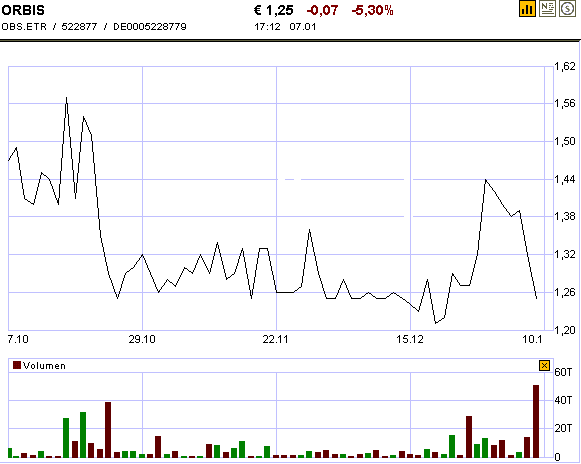The image size is (581, 464).
Task: Click the Volumen legend label
Action: pos(44,366)
